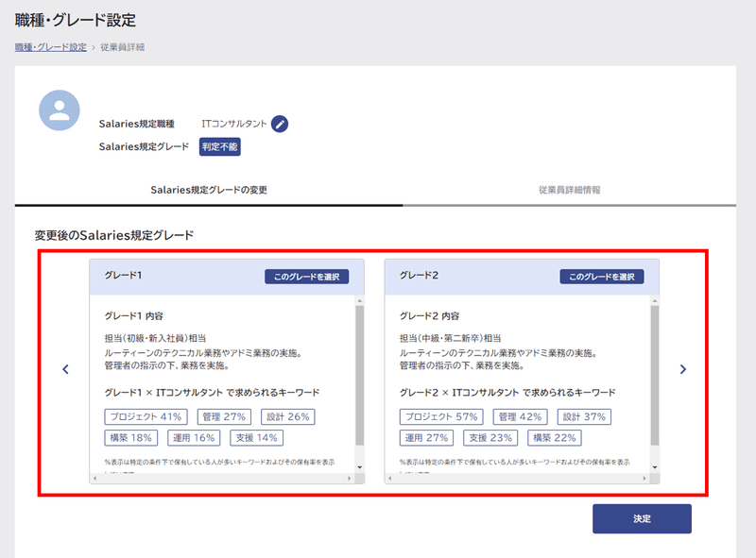Click the vertical scrollbar of grade 2 card
Viewport: 756px width, 558px height.
coord(655,375)
